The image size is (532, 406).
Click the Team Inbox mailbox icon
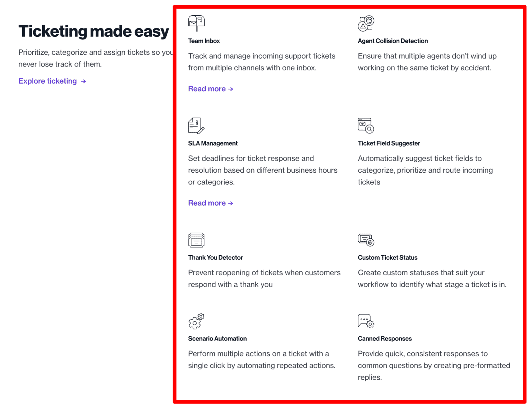[x=196, y=23]
